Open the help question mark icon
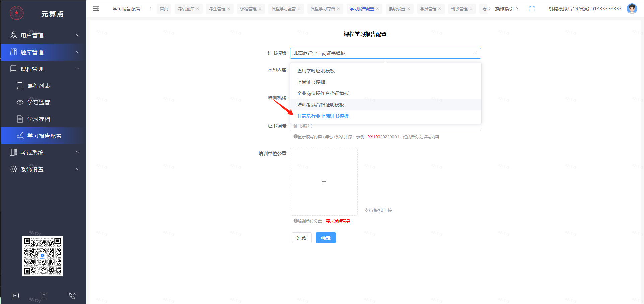 [44, 296]
